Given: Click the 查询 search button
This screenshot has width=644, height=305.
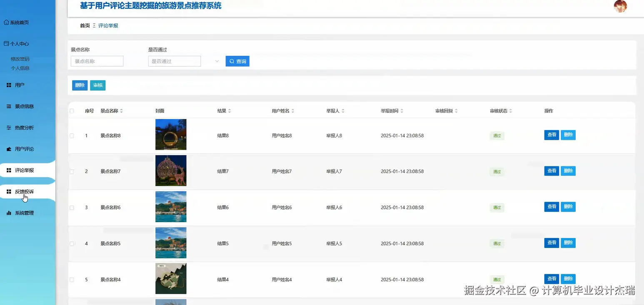Looking at the screenshot, I should click(x=237, y=61).
